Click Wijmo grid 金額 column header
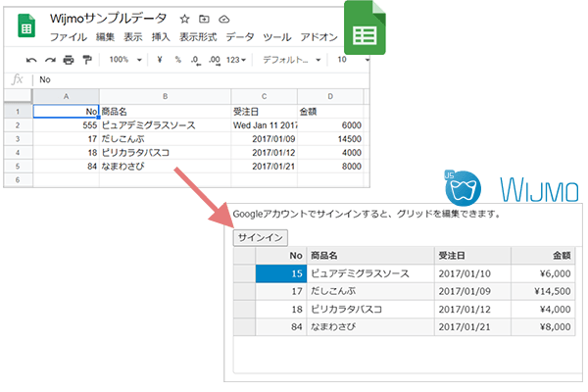This screenshot has height=392, width=588. [x=543, y=256]
